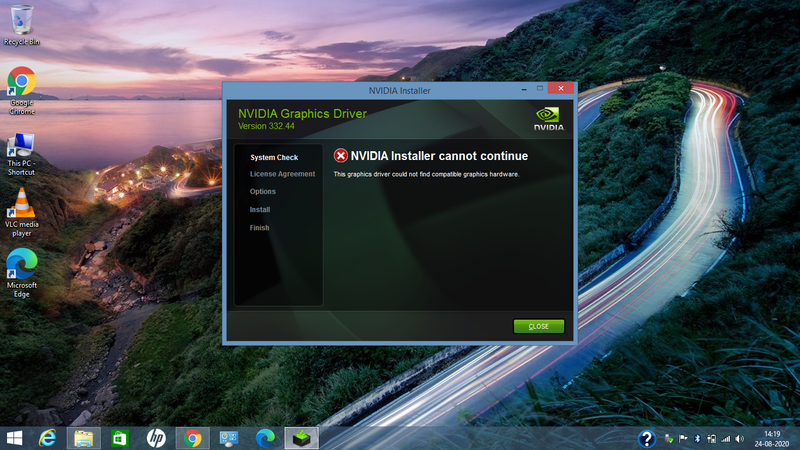Screen dimensions: 800x450
Task: Click the NVIDIA Installer cannot continue heading
Action: (x=439, y=156)
